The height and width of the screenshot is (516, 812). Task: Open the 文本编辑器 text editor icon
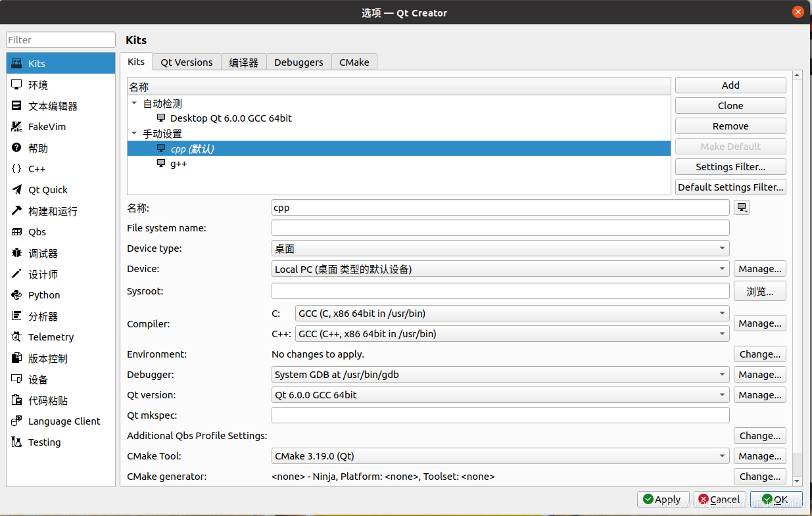click(16, 106)
